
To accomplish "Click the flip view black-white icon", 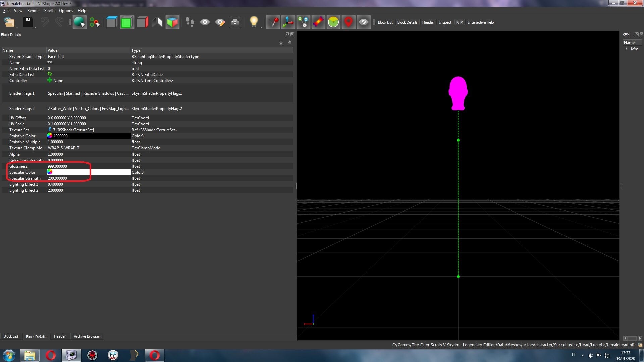I will click(157, 22).
